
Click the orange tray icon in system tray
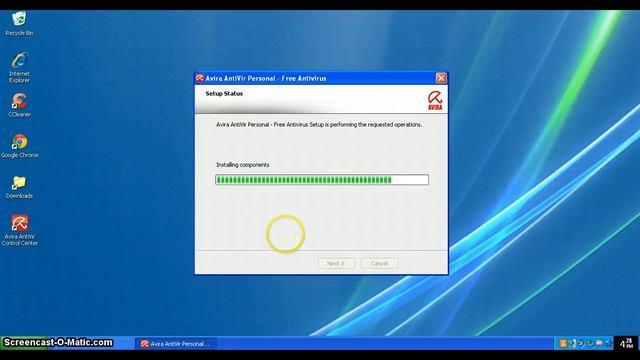(563, 343)
